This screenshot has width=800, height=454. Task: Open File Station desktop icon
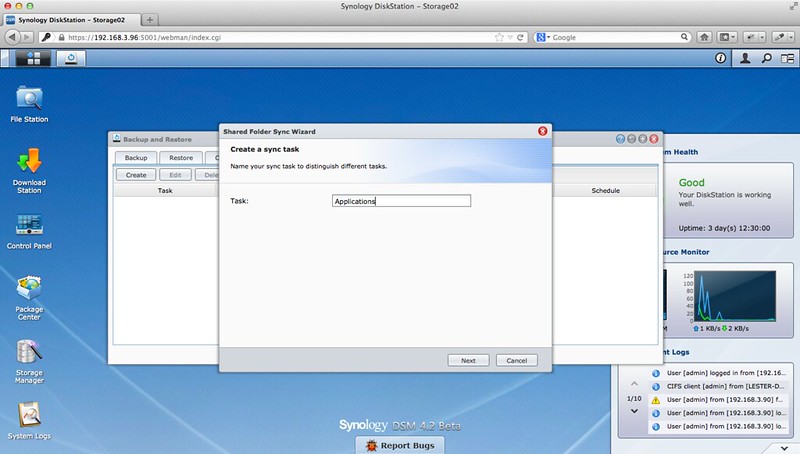pyautogui.click(x=29, y=104)
